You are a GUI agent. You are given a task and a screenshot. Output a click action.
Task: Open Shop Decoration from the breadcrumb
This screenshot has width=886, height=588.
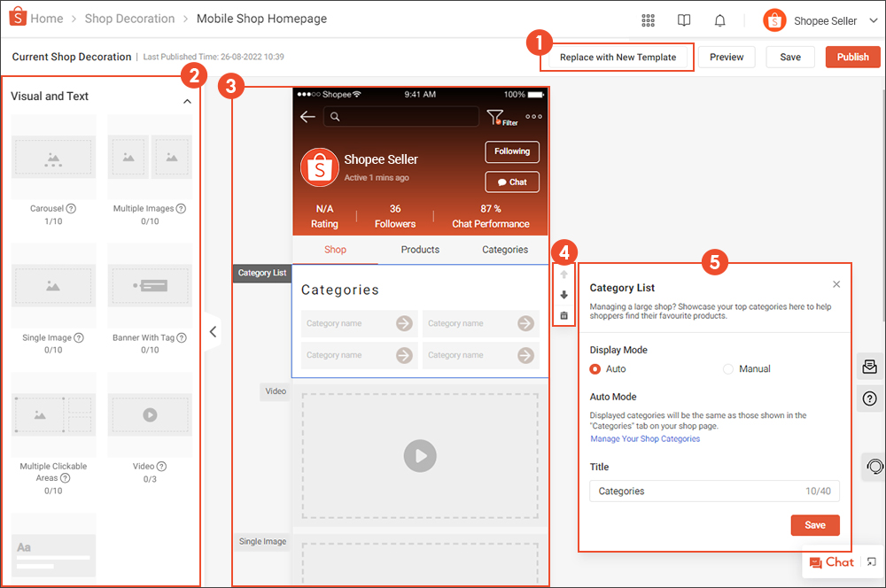point(129,18)
